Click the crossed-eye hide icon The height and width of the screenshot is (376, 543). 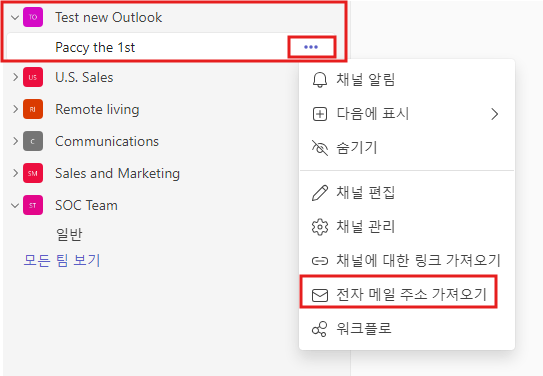320,148
